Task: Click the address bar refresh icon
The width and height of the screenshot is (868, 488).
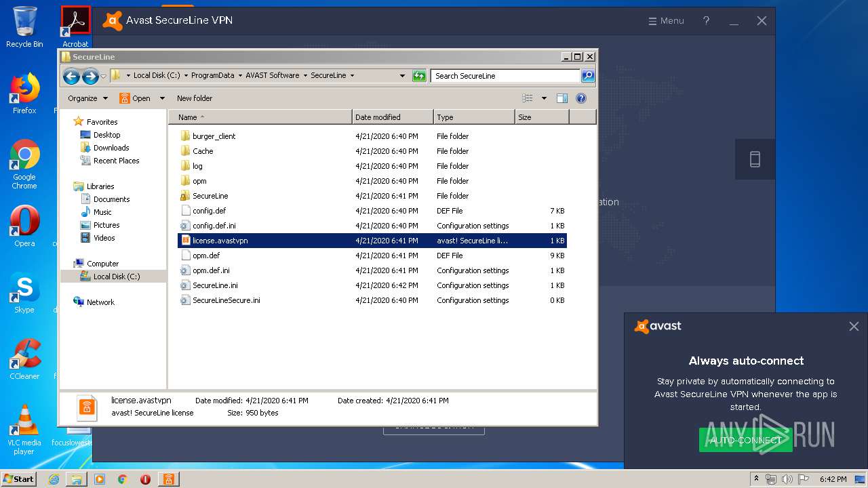Action: click(x=419, y=76)
